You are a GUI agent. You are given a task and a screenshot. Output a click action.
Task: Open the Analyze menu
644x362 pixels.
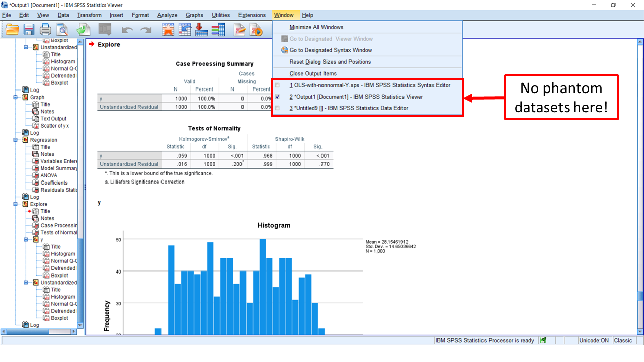167,15
